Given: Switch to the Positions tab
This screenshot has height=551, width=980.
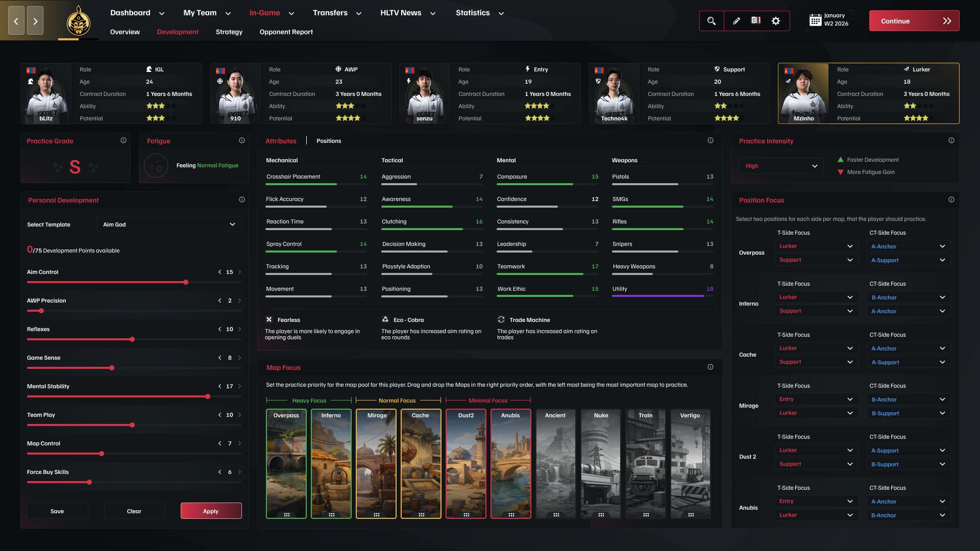Looking at the screenshot, I should [x=329, y=141].
